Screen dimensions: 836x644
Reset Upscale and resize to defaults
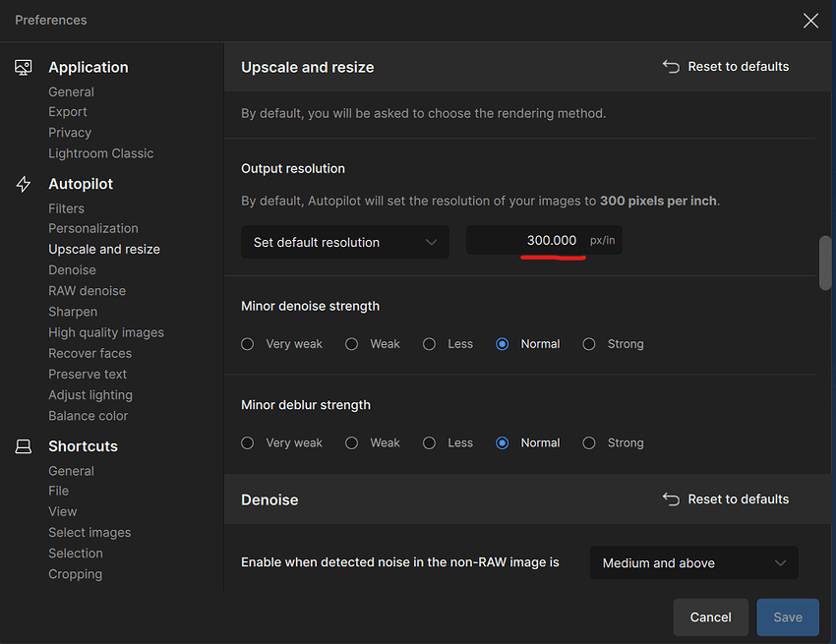(x=726, y=67)
